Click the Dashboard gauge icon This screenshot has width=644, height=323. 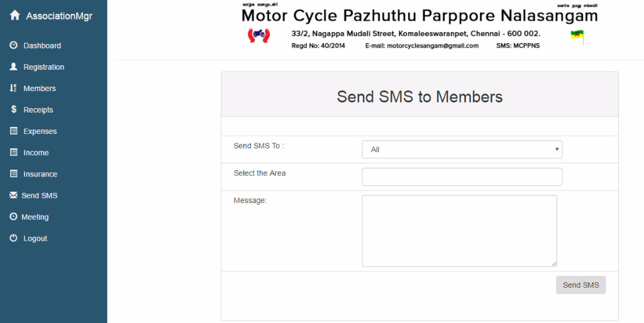point(14,45)
